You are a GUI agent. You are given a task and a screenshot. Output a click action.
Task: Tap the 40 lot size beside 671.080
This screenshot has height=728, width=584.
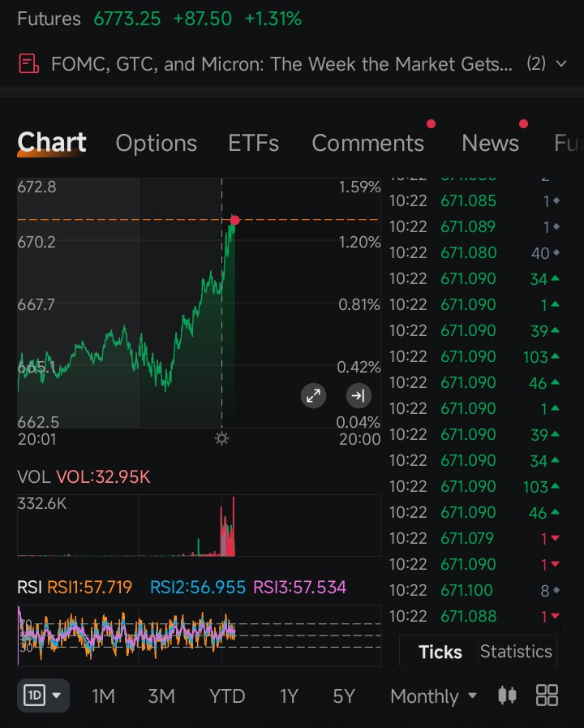click(540, 253)
